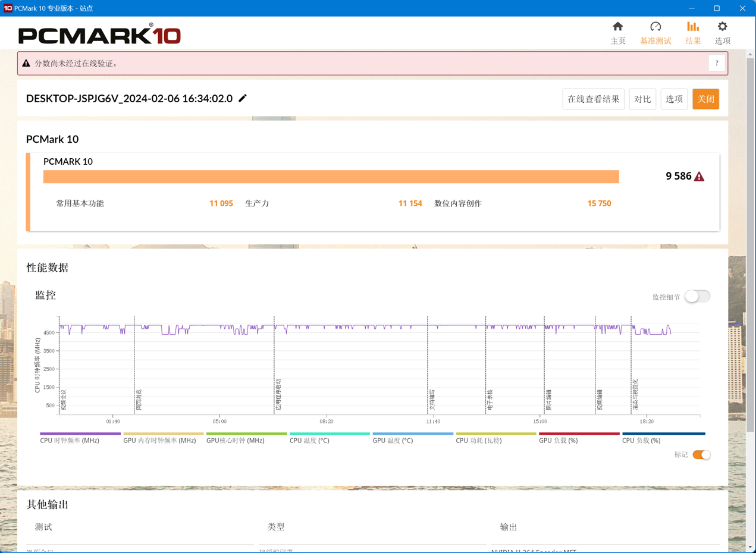The height and width of the screenshot is (553, 756).
Task: Select CPU 温度 (°C) legend
Action: tap(330, 438)
